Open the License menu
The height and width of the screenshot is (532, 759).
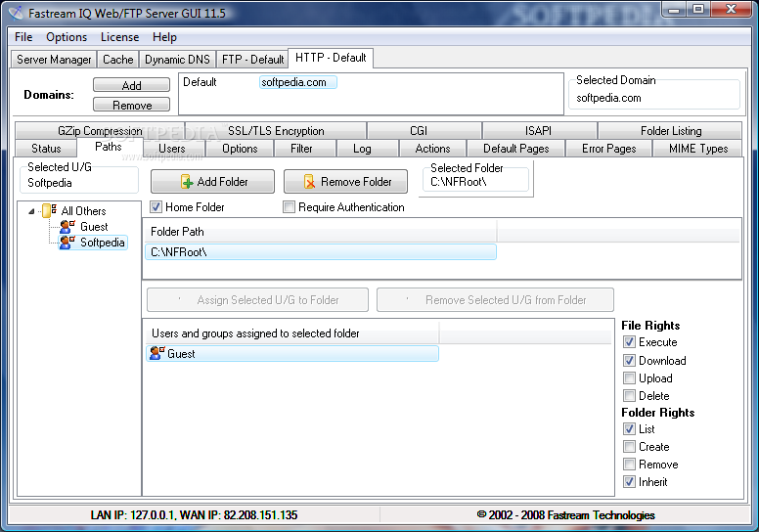119,37
